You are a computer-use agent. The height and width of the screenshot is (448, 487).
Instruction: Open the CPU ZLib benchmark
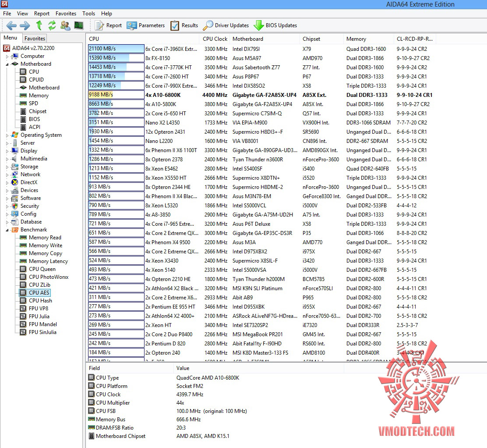[x=39, y=285]
